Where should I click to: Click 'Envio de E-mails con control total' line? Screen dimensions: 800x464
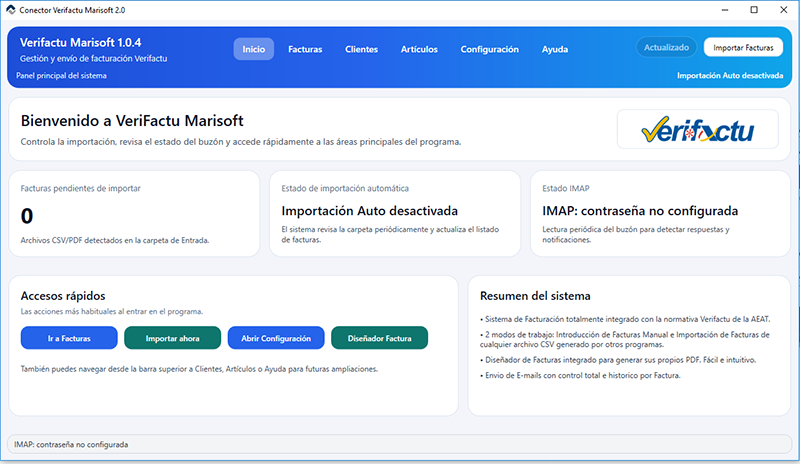(580, 375)
